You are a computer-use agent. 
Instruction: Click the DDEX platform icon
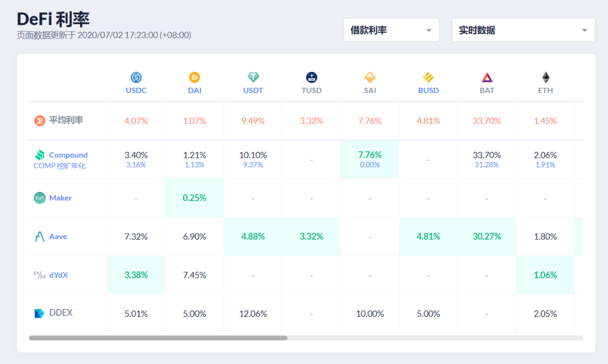pos(38,313)
